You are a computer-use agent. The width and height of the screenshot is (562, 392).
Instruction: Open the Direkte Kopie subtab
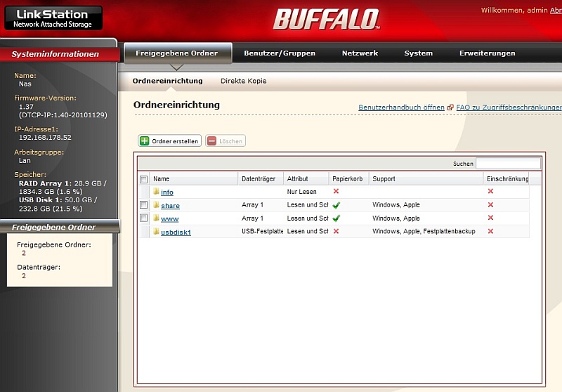pyautogui.click(x=243, y=81)
